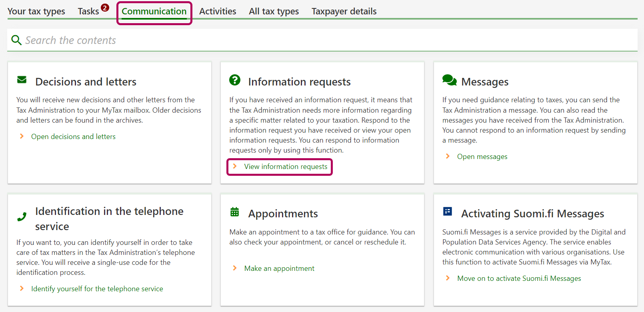644x312 pixels.
Task: Click the speech bubbles Messages icon
Action: tap(449, 80)
